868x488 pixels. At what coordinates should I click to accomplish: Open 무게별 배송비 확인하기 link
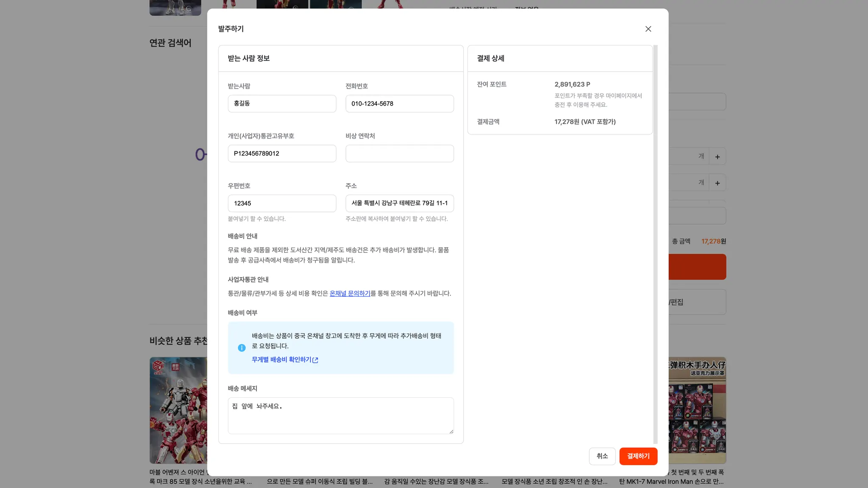pos(281,360)
